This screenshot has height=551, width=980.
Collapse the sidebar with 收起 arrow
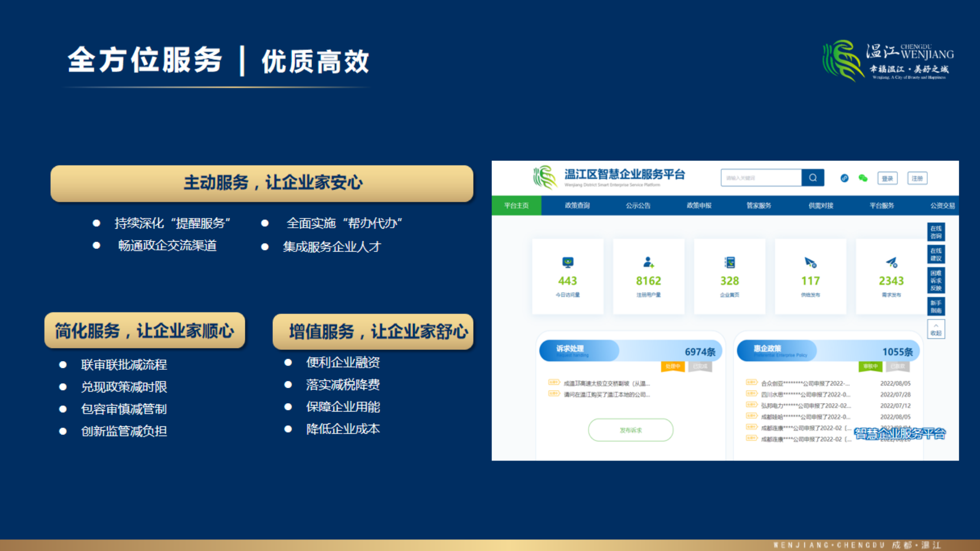tap(936, 329)
